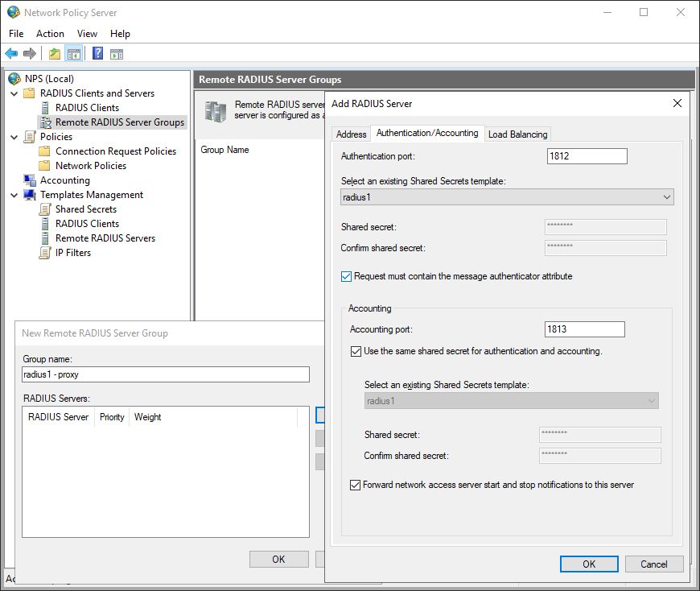Viewport: 700px width, 591px height.
Task: Switch to the Address tab
Action: 351,134
